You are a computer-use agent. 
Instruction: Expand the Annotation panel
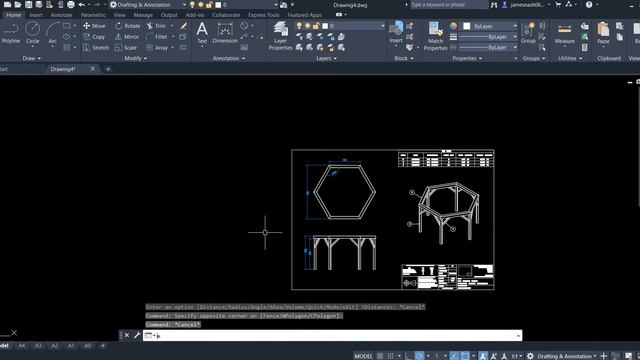pyautogui.click(x=229, y=58)
